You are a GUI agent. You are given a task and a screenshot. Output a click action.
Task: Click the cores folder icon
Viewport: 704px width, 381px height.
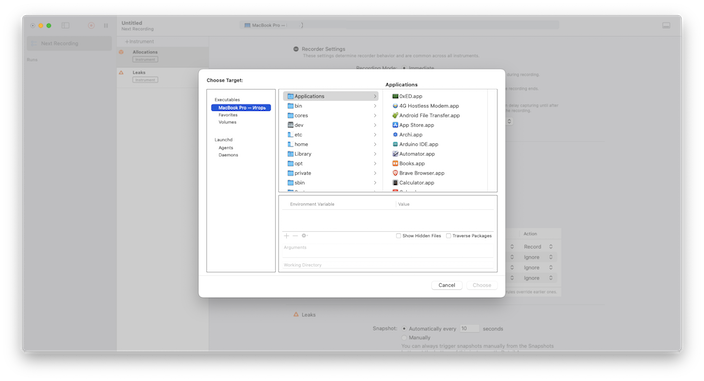click(x=290, y=115)
